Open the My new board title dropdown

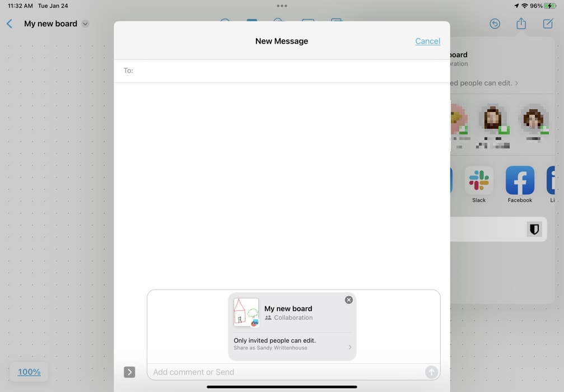[85, 24]
